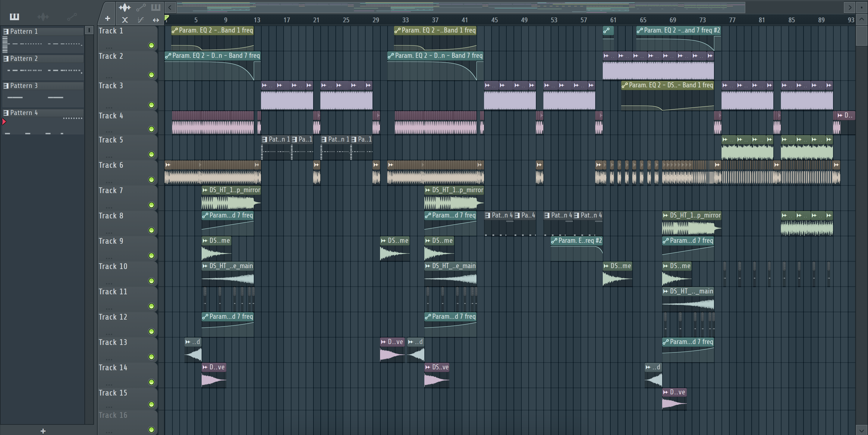Screen dimensions: 868x435
Task: Open menu icon of 'DS..– Band 1 freq' clip
Action: (624, 86)
